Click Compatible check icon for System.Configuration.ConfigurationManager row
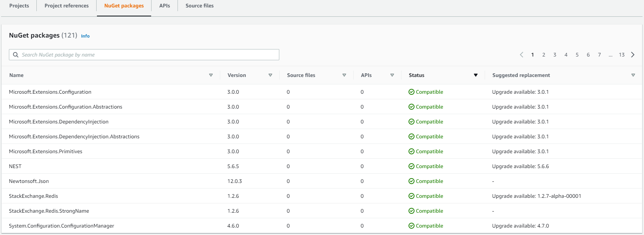 click(412, 226)
